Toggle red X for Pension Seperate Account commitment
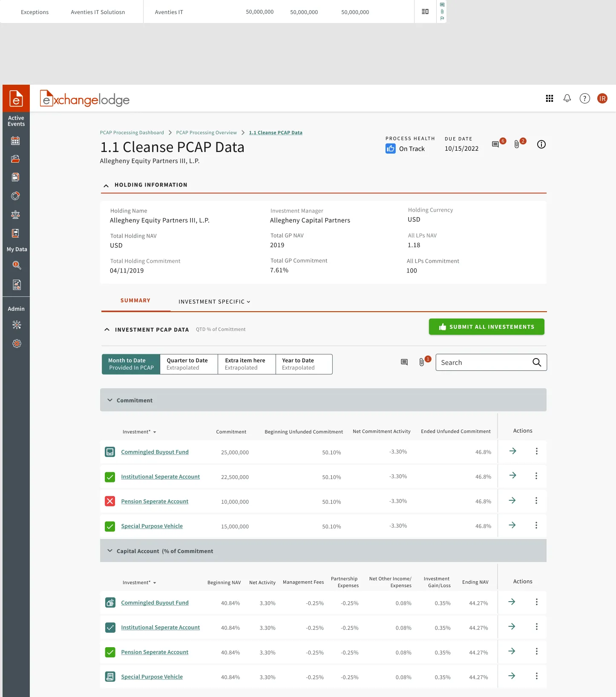This screenshot has height=697, width=616. pos(110,501)
